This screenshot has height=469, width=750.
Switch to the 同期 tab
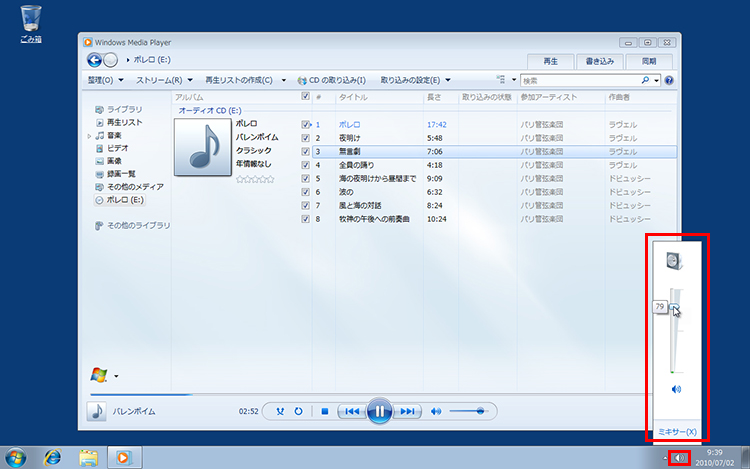coord(649,61)
